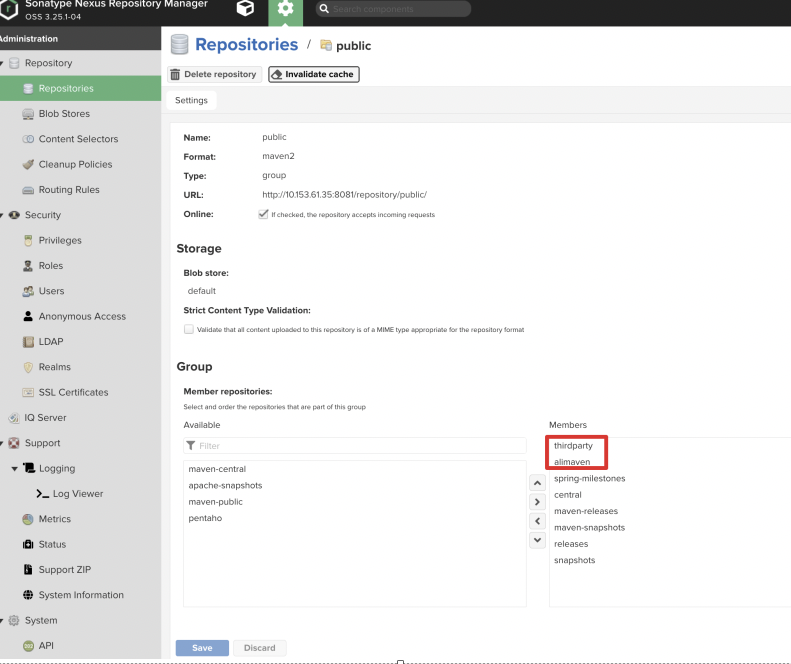Select snapshots in Members list
Image resolution: width=791 pixels, height=664 pixels.
[x=575, y=560]
